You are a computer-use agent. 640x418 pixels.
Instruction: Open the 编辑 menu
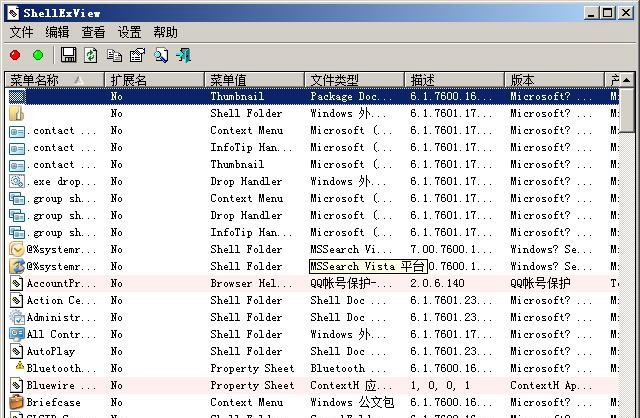(57, 32)
